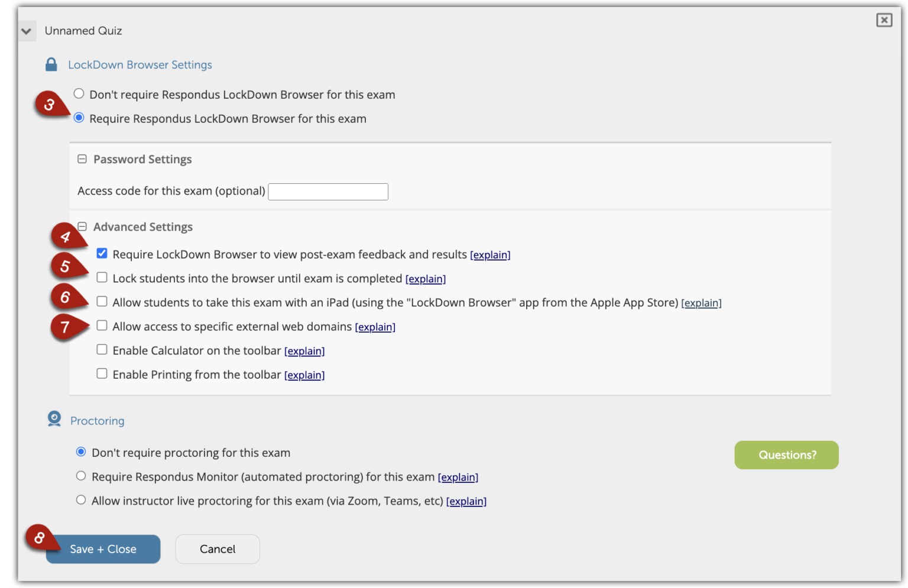Collapse the Password Settings section
The image size is (908, 588).
click(82, 159)
